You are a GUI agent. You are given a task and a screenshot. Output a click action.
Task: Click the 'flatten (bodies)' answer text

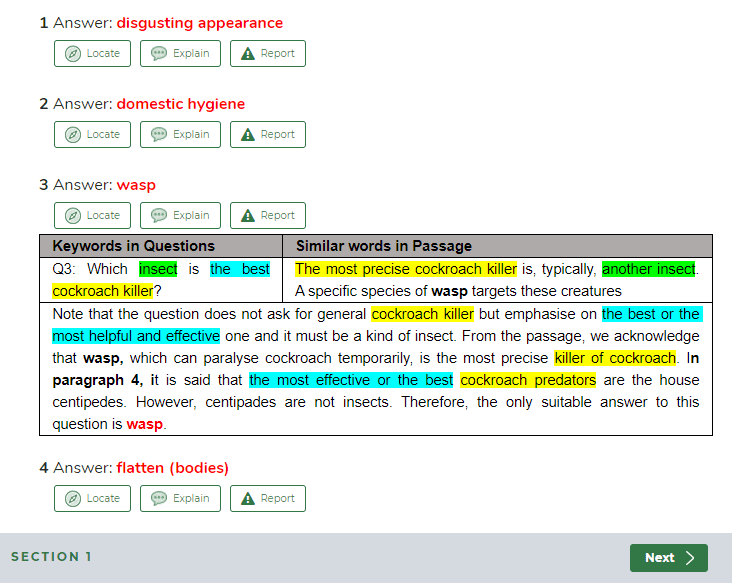pos(172,468)
